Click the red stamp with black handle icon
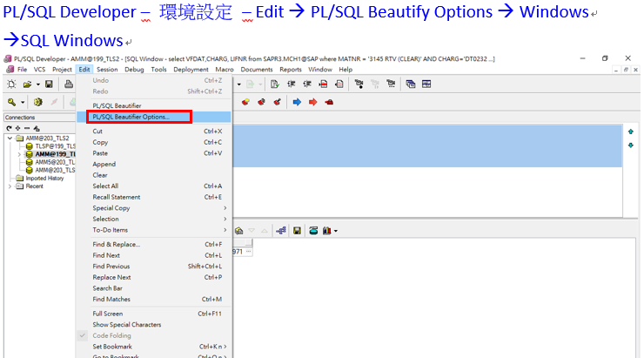644x358 pixels. click(278, 102)
